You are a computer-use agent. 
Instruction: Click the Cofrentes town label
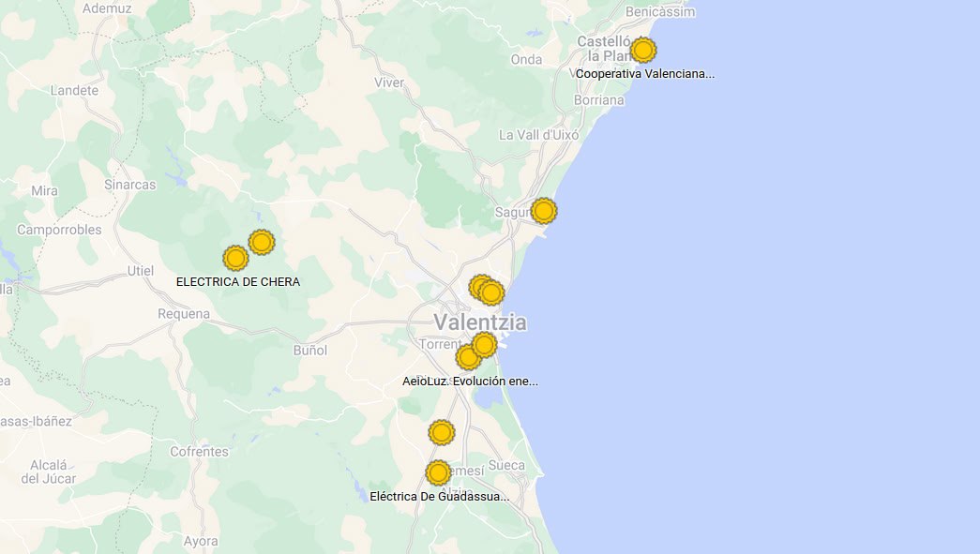tap(200, 452)
